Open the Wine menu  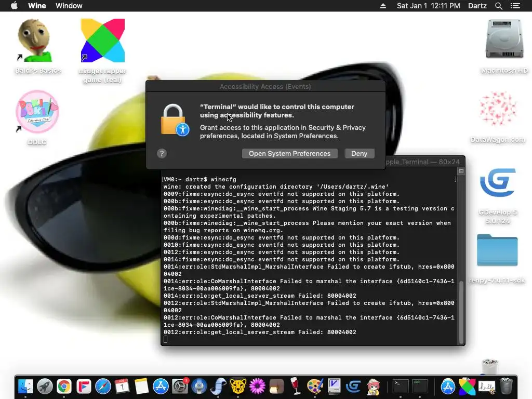point(37,6)
